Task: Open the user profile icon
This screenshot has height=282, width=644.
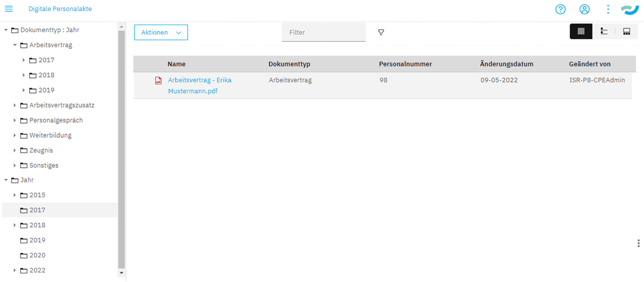Action: 584,9
